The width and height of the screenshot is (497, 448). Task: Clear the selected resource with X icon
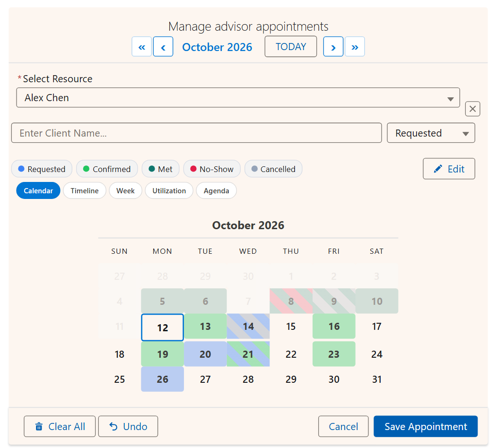click(x=472, y=109)
